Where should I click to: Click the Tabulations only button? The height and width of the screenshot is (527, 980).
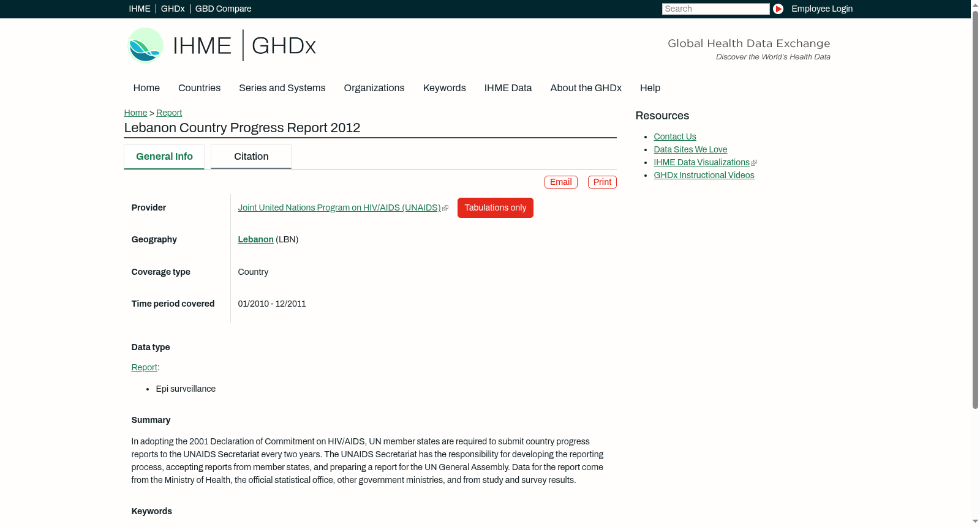click(x=496, y=208)
